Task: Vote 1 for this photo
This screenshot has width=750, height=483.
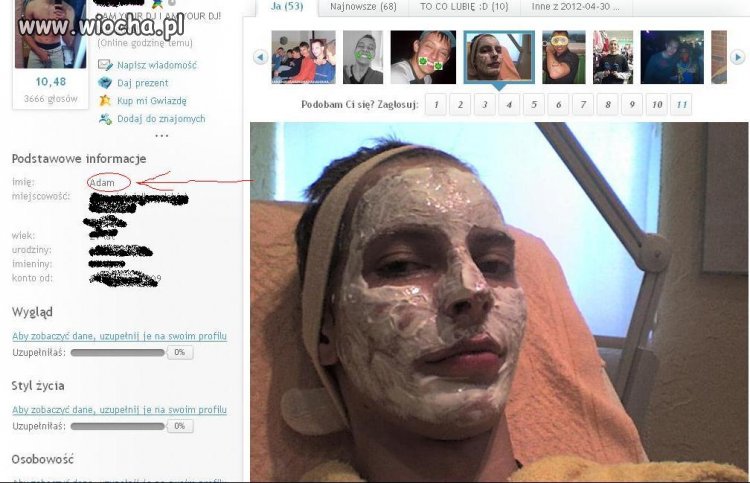Action: (x=436, y=104)
